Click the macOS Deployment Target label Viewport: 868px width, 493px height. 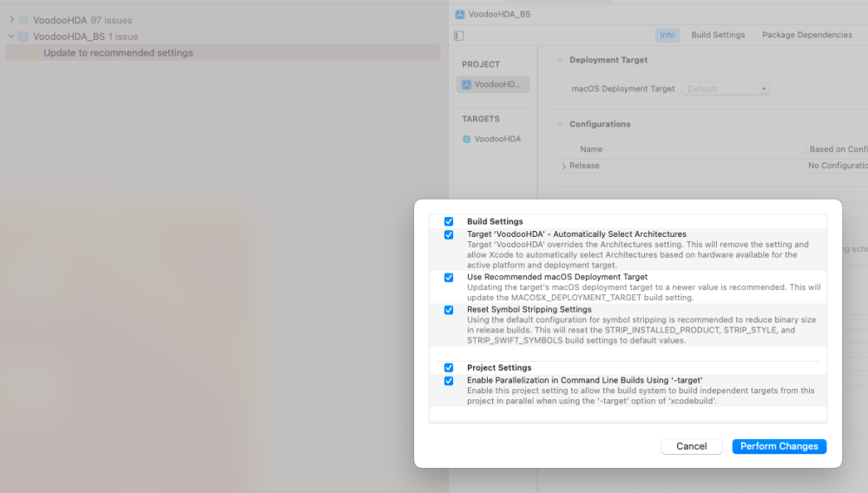tap(622, 89)
